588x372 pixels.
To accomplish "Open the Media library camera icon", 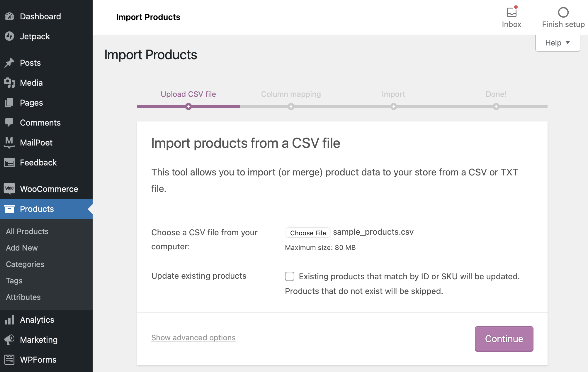I will pyautogui.click(x=10, y=83).
